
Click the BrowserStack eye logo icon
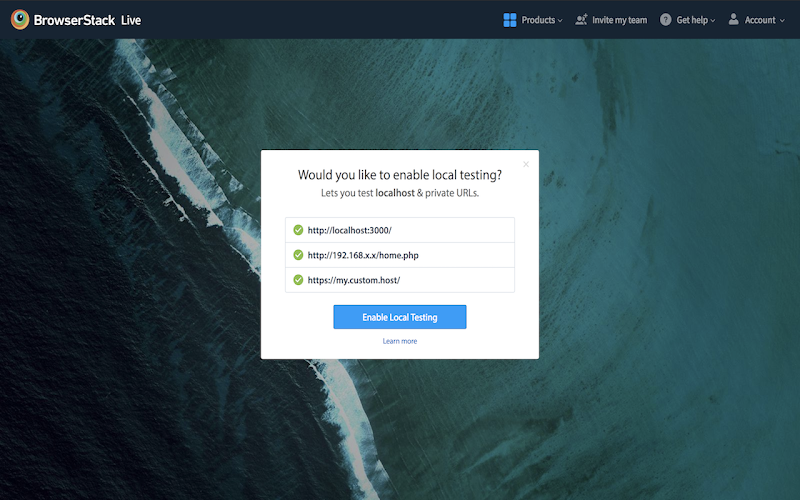pos(20,19)
